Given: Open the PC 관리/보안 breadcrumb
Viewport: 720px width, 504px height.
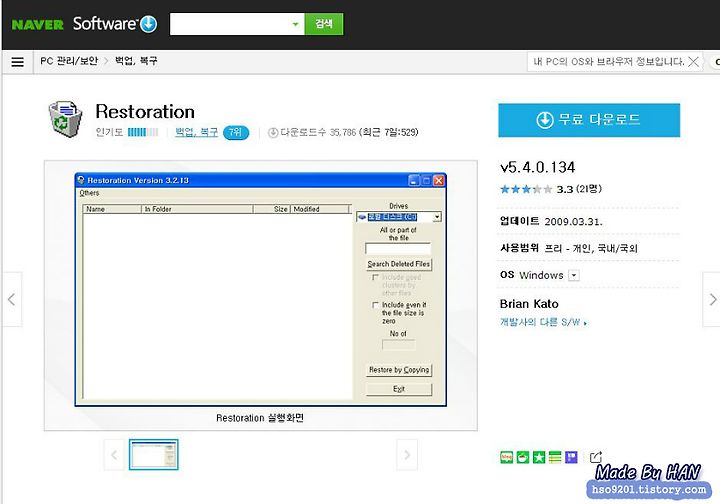Looking at the screenshot, I should (69, 61).
